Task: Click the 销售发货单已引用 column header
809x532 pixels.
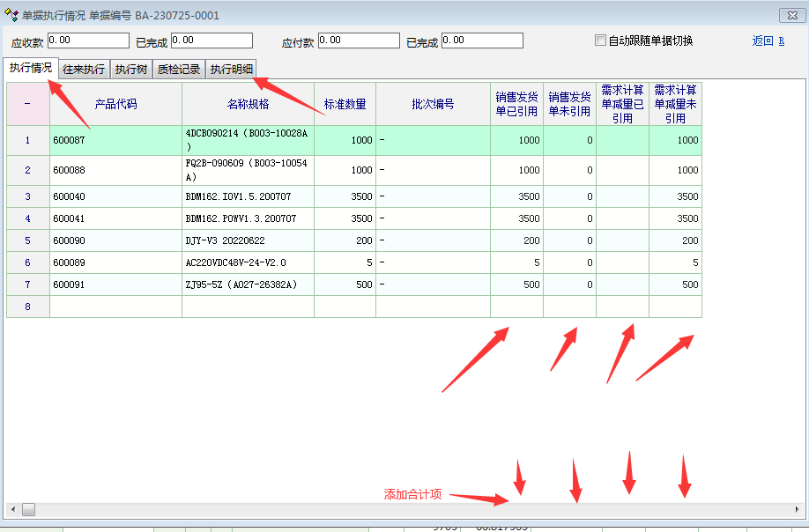Action: pyautogui.click(x=516, y=104)
